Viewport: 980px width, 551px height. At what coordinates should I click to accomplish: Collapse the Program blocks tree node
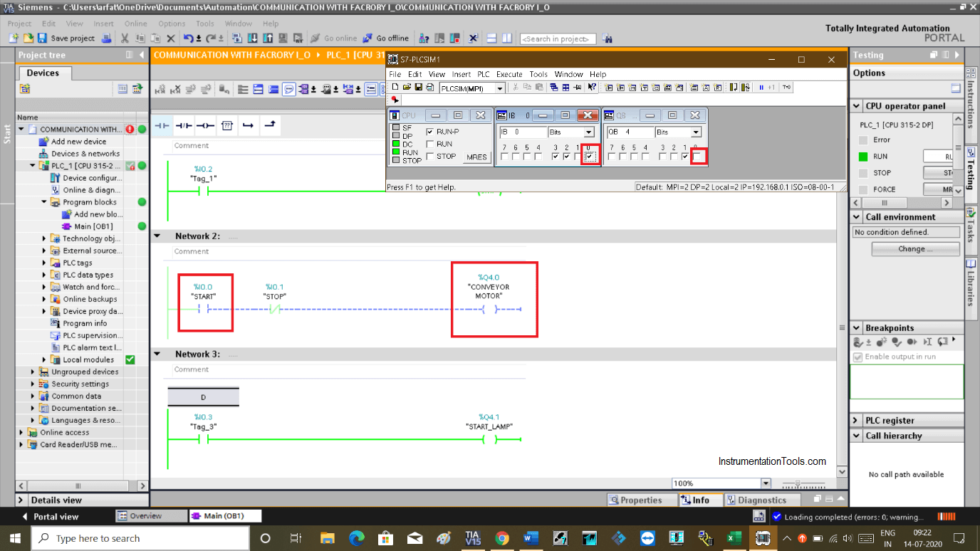pos(43,202)
